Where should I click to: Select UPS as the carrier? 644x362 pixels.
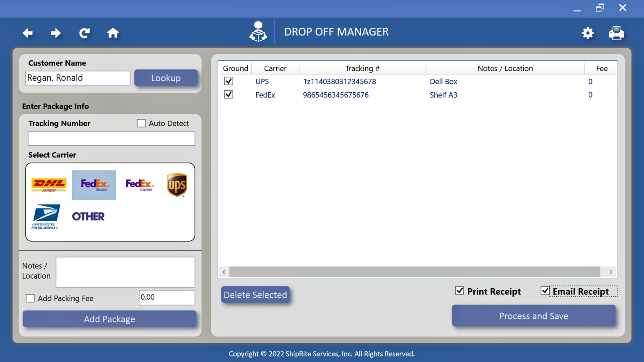point(177,185)
